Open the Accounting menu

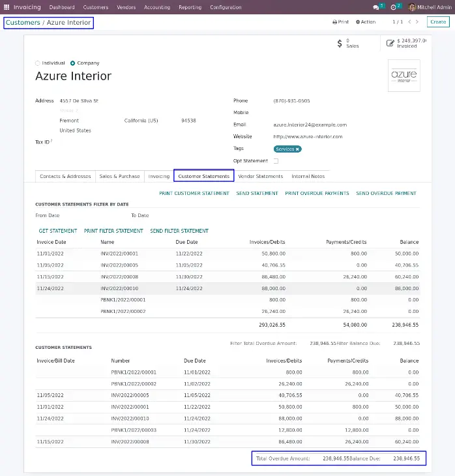point(157,7)
